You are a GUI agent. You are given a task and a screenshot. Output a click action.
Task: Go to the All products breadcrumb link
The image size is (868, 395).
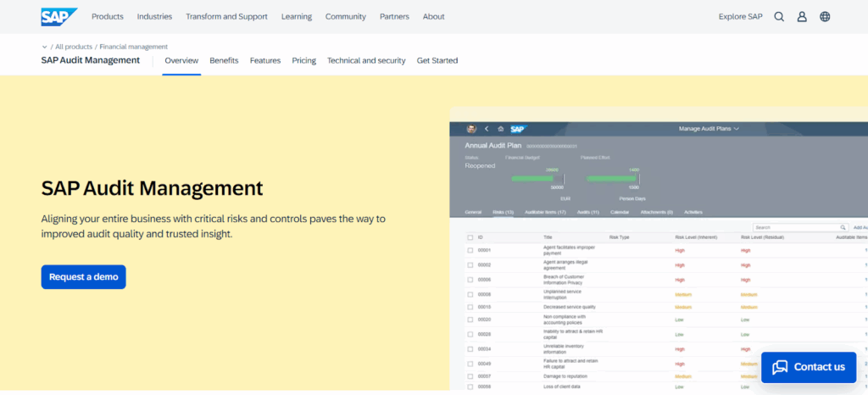point(74,47)
